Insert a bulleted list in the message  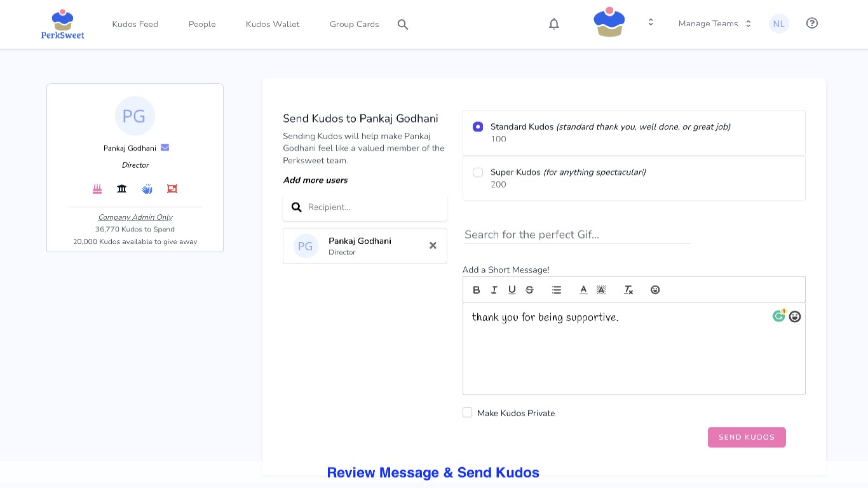[557, 290]
